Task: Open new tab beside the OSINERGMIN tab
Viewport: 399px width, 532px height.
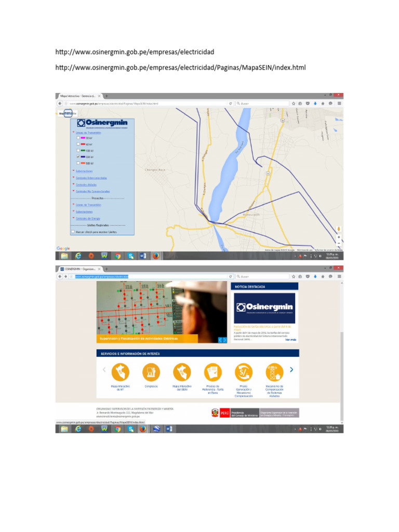Action: point(107,269)
